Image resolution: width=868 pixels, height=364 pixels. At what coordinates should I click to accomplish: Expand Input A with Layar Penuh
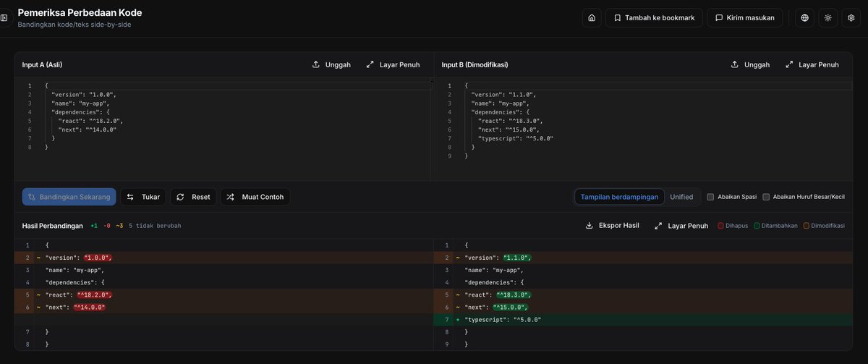393,64
